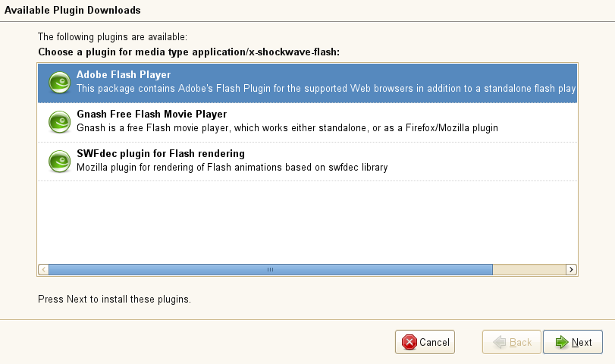This screenshot has height=364, width=615.
Task: Select the Adobe Flash Player title
Action: [124, 75]
